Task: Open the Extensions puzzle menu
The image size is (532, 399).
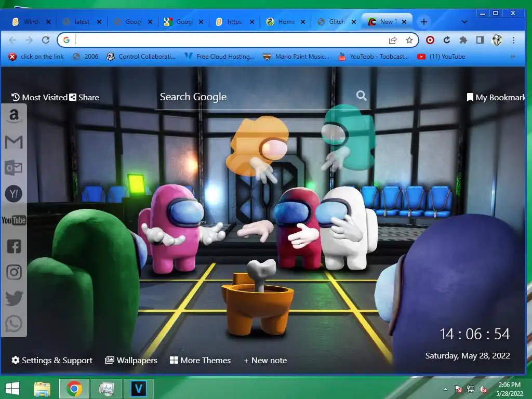Action: [463, 40]
